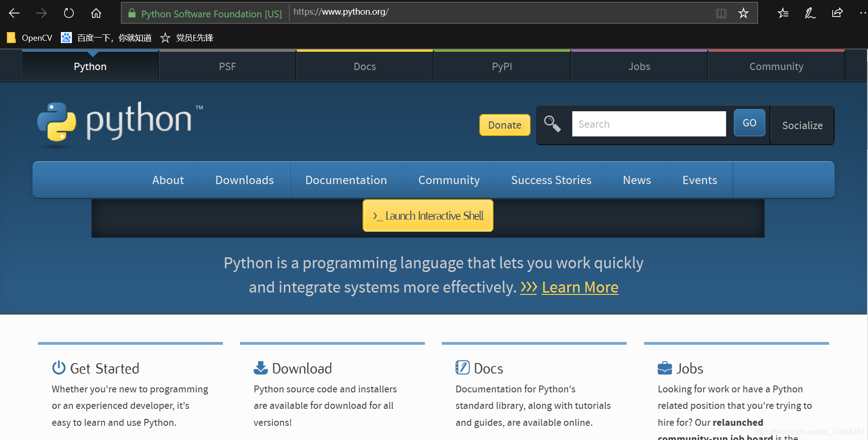
Task: Switch to the Jobs top tab
Action: pyautogui.click(x=639, y=66)
